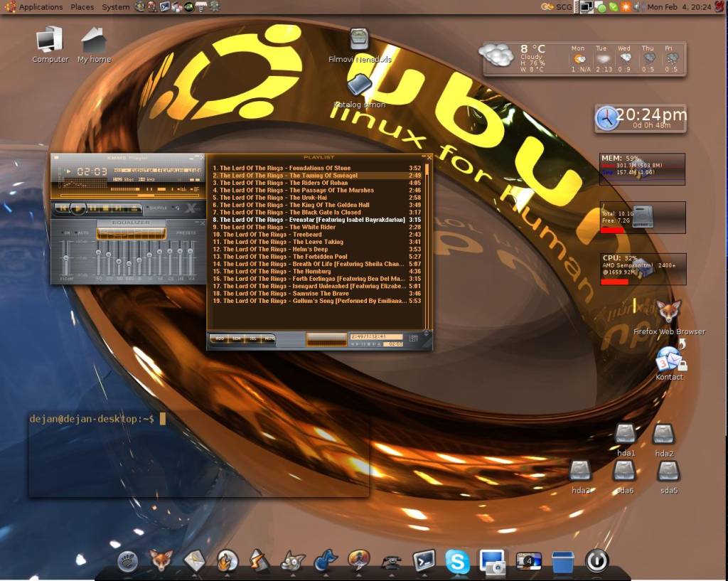Click the volume speaker icon in top panel

point(638,7)
